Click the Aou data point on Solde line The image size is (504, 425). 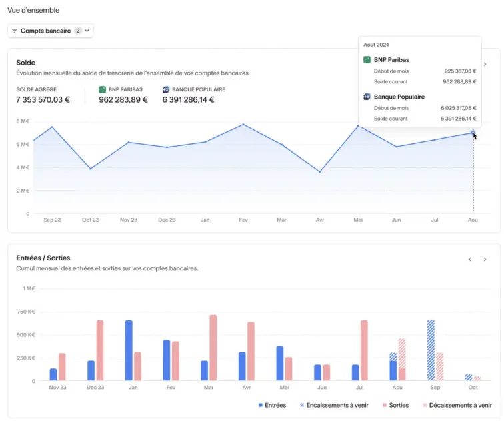tap(473, 133)
